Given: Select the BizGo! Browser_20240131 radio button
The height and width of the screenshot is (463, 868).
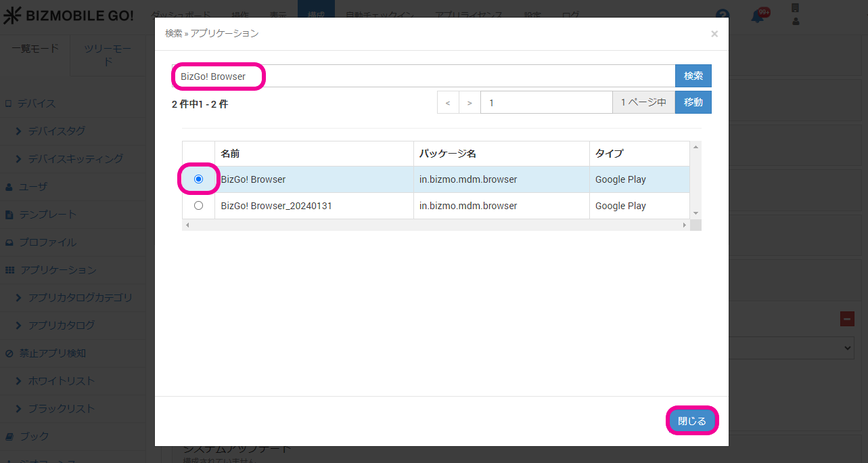Looking at the screenshot, I should 198,206.
